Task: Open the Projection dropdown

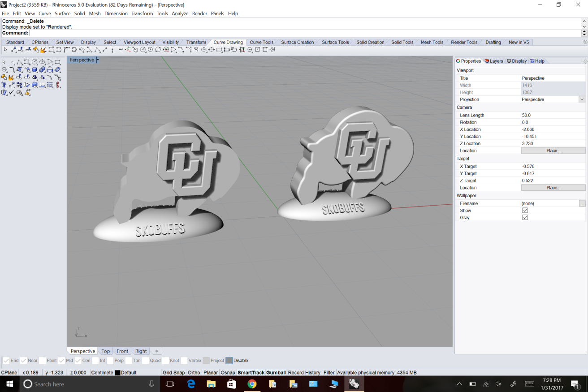Action: [x=582, y=99]
